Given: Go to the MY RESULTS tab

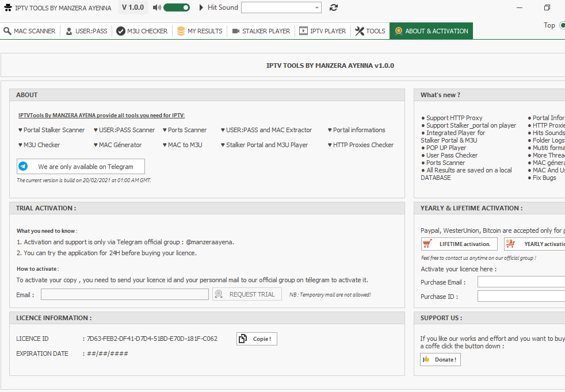Looking at the screenshot, I should coord(200,31).
